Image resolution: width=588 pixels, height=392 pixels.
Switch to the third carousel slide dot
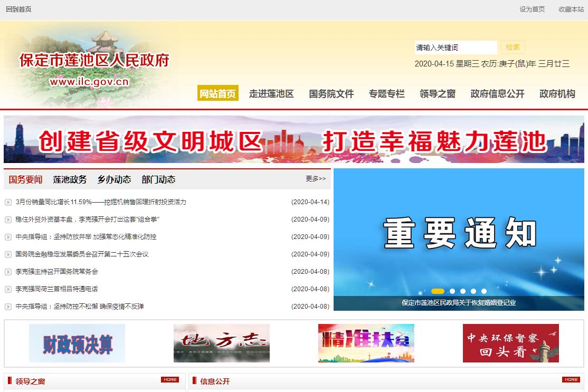point(463,291)
